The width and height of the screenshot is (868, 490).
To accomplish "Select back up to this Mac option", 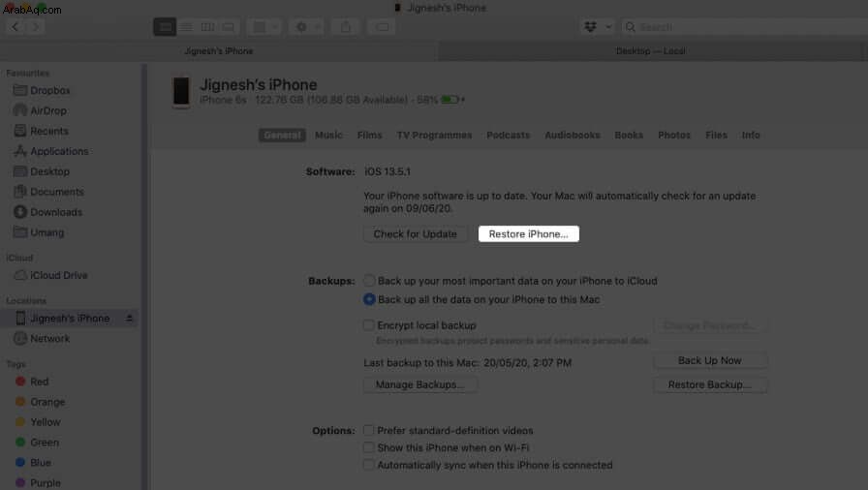I will (369, 299).
